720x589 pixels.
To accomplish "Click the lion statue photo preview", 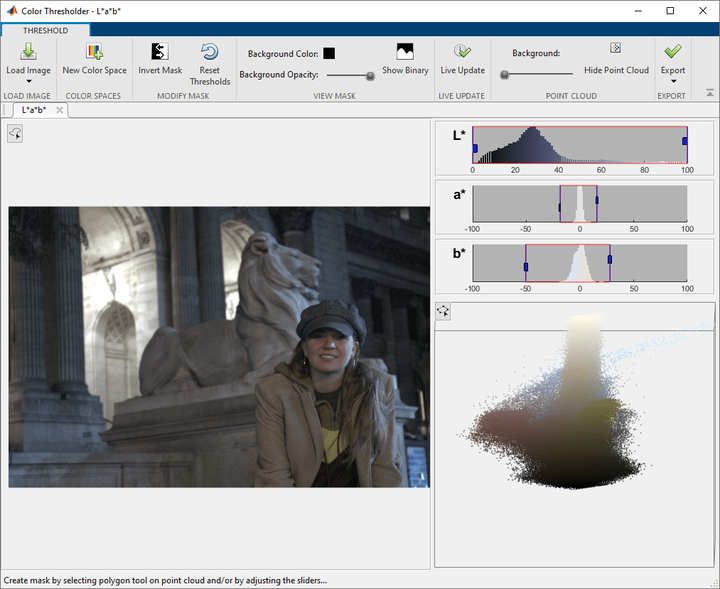I will click(218, 347).
